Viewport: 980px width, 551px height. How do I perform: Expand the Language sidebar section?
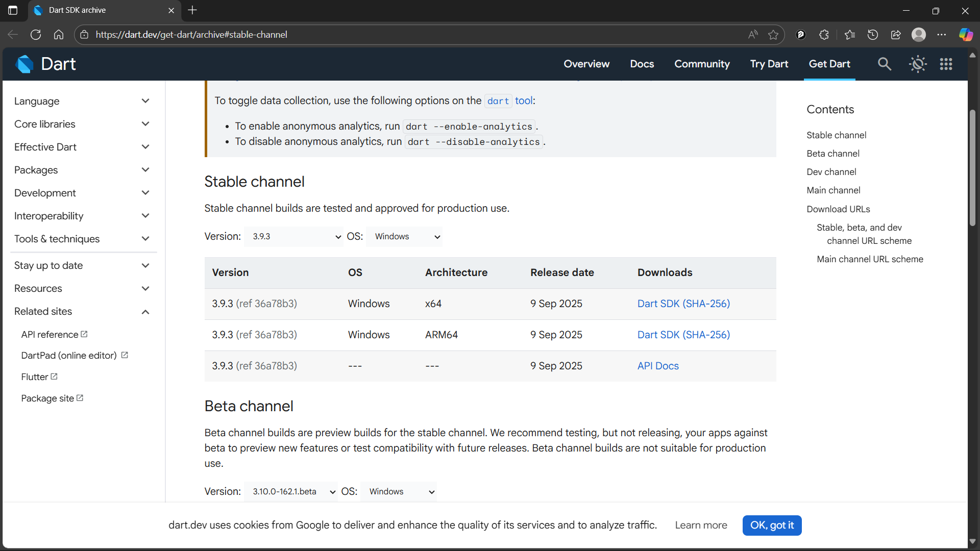(x=145, y=101)
